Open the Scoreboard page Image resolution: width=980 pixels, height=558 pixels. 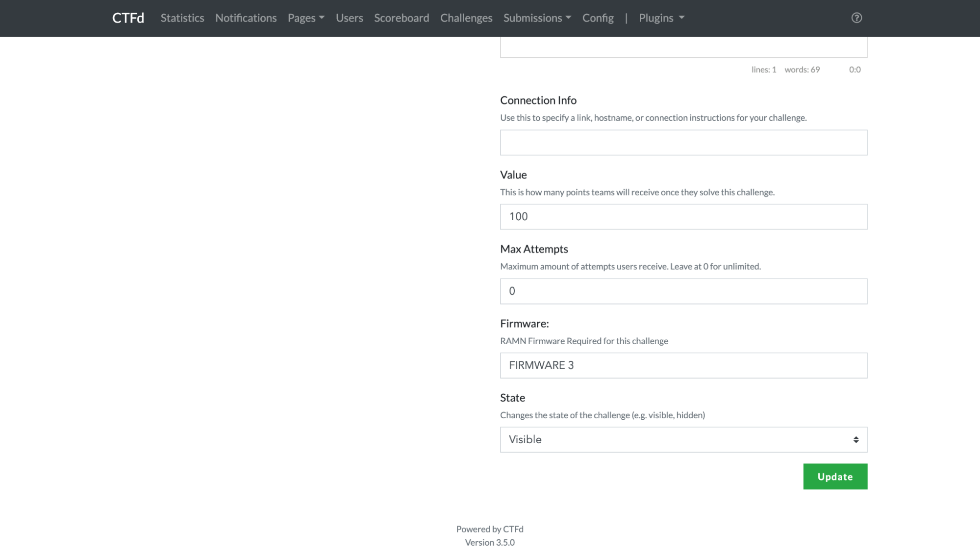[x=401, y=18]
